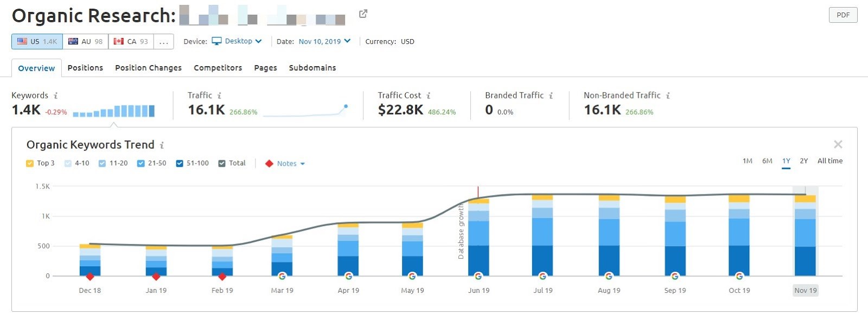Switch to the Positions tab
Screen dimensions: 868x320
(x=85, y=68)
